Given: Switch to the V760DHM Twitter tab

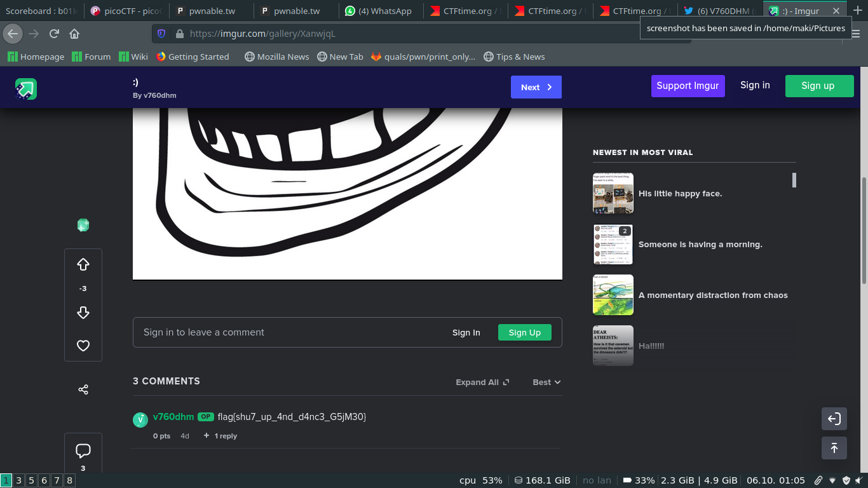Looking at the screenshot, I should (x=719, y=11).
